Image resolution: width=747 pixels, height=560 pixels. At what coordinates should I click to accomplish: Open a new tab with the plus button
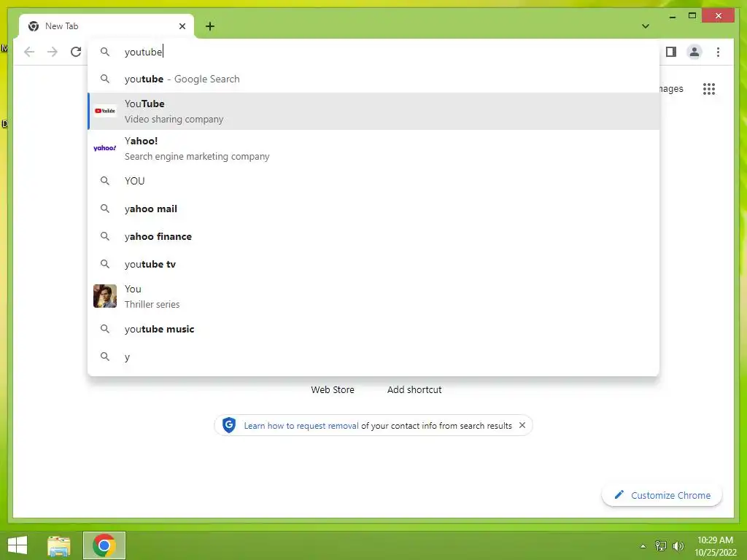[x=210, y=26]
